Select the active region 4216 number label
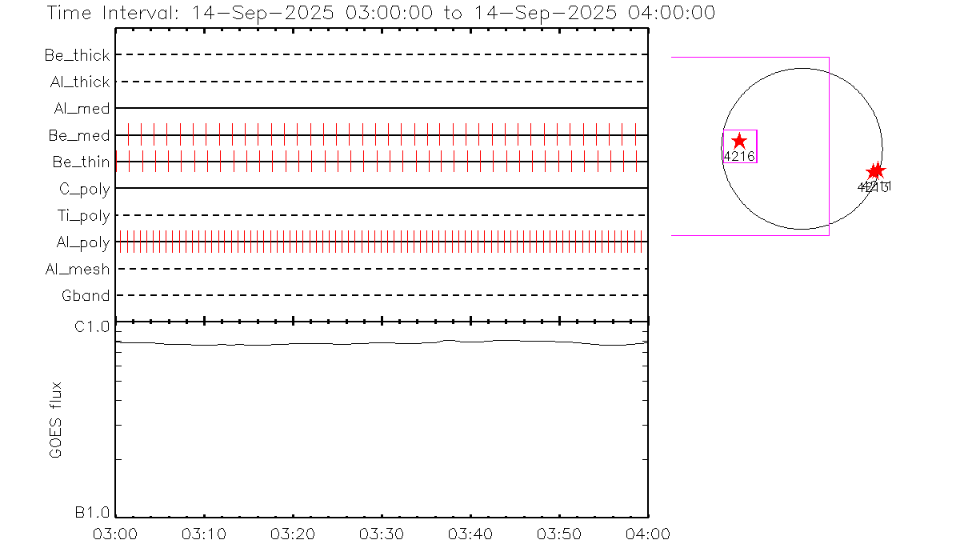960x560 pixels. tap(738, 157)
